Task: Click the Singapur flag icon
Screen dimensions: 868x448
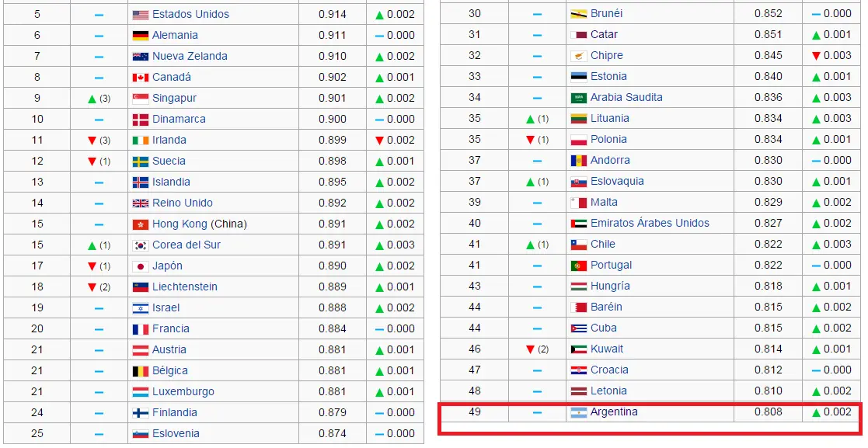Action: point(139,98)
